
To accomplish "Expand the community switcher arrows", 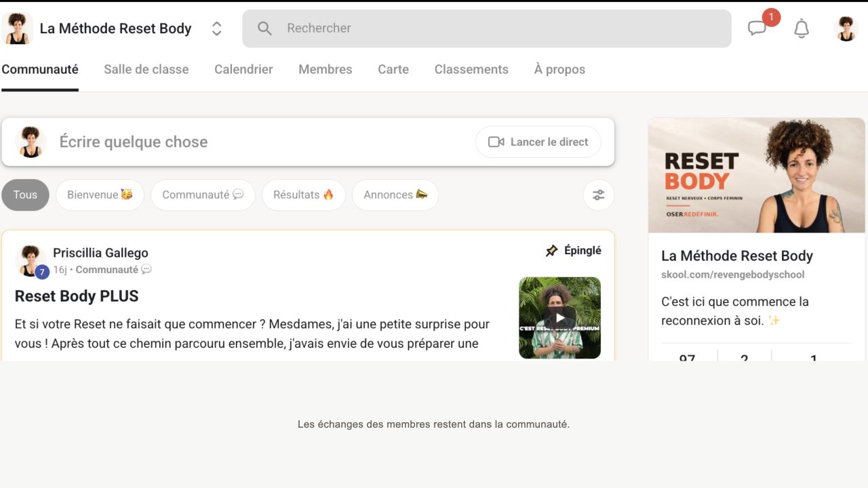I will tap(216, 28).
